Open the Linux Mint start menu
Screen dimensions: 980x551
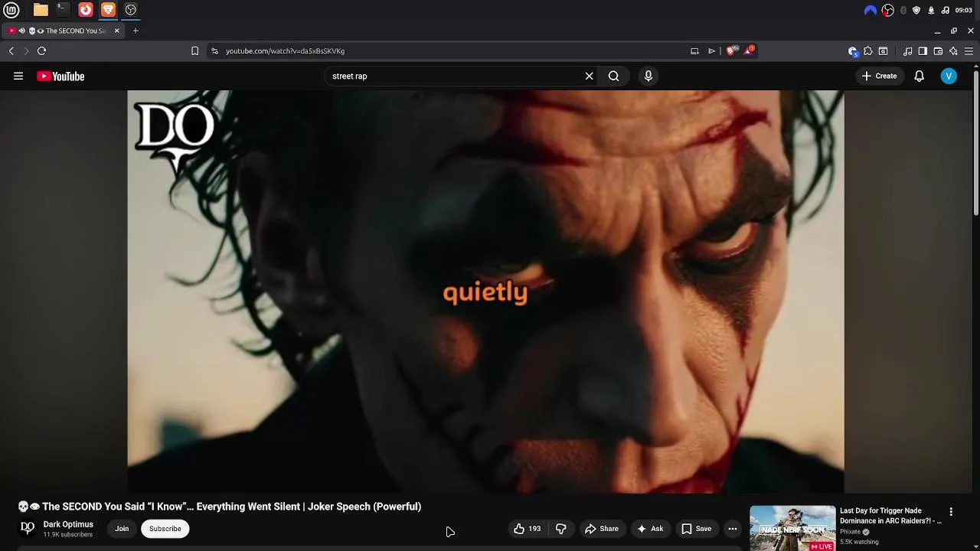(11, 10)
